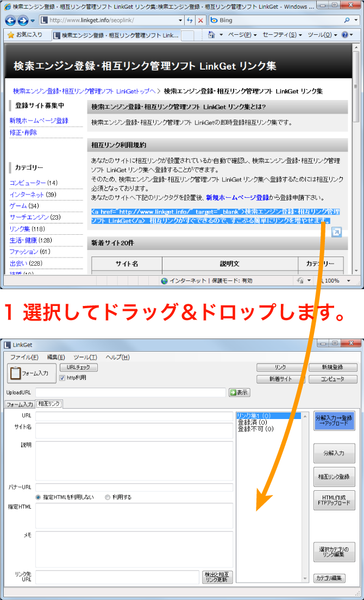Expand the セーフティ(S) dropdown menu
This screenshot has width=364, height=600.
click(x=282, y=35)
